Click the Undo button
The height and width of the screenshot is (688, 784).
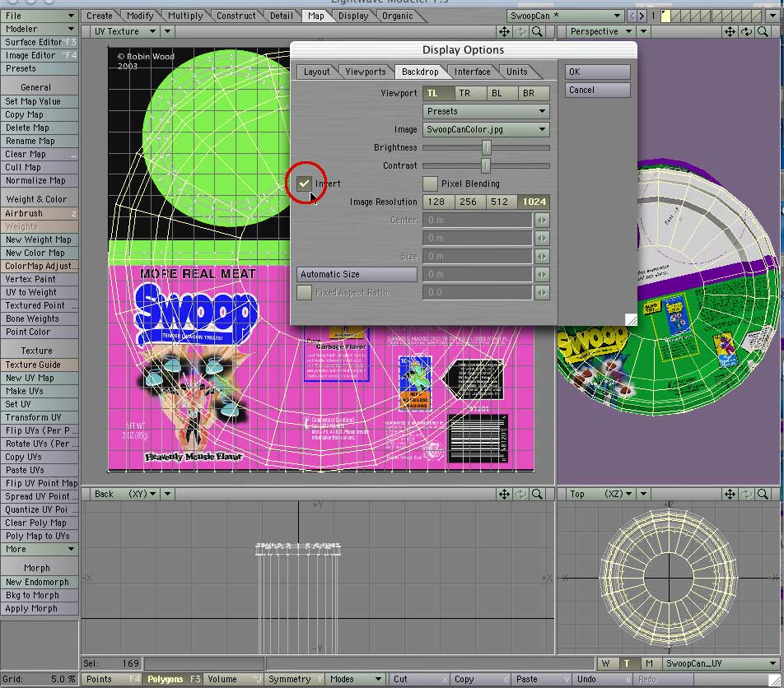coord(602,679)
